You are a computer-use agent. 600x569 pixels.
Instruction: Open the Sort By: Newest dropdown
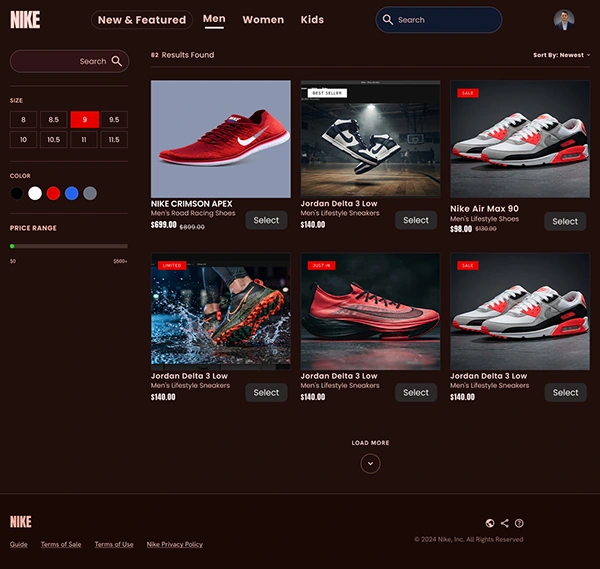(561, 55)
